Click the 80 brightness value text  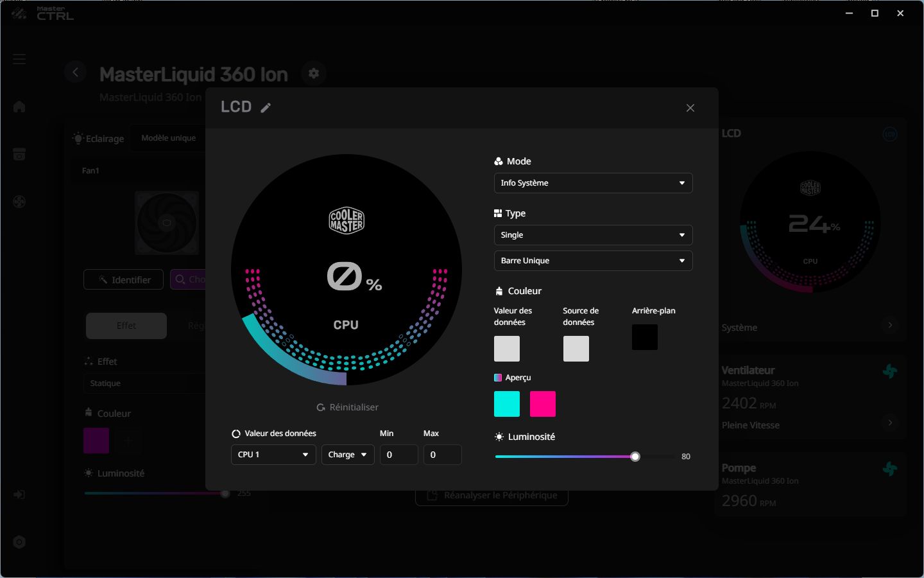coord(686,457)
